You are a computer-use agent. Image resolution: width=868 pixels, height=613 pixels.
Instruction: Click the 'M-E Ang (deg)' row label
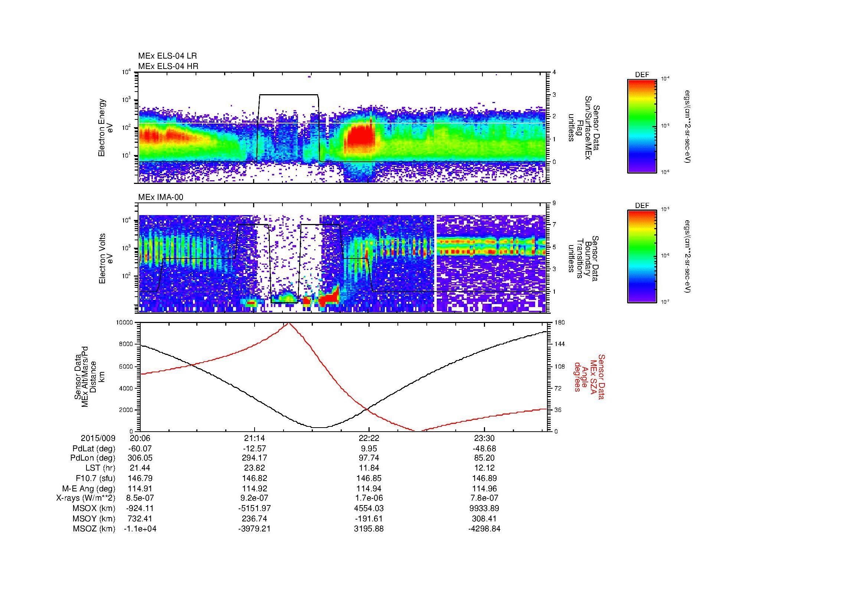[x=89, y=489]
